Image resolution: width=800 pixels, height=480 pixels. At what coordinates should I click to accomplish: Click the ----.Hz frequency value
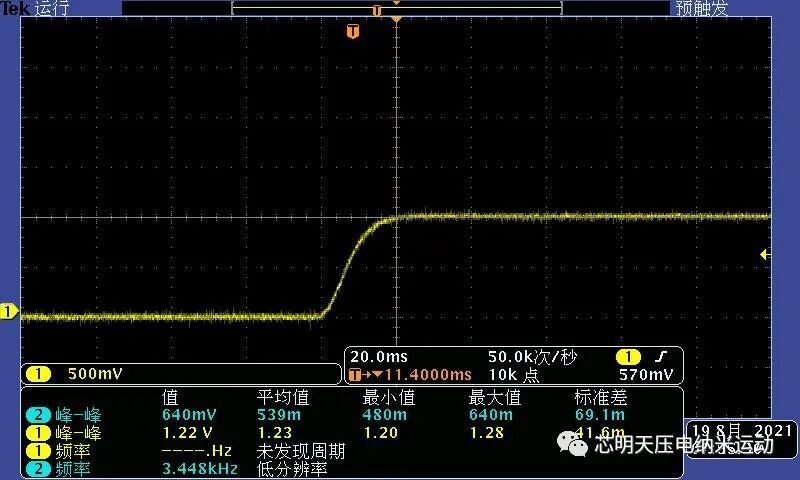click(197, 451)
